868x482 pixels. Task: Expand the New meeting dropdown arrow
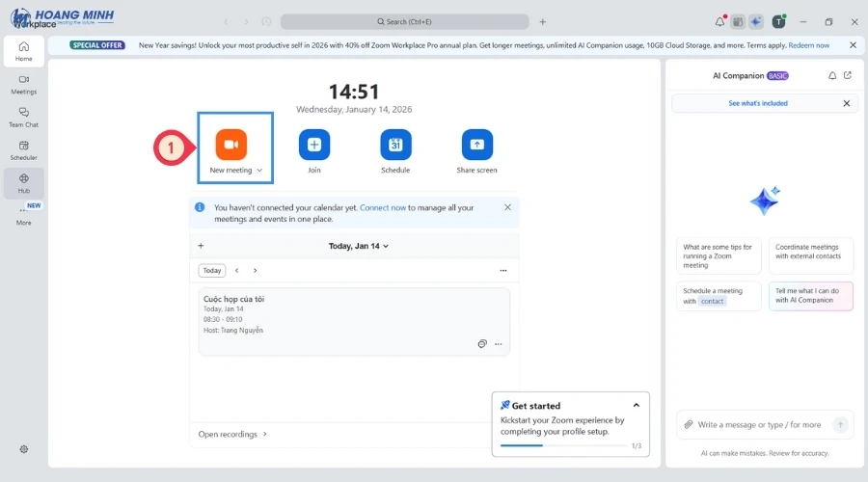coord(260,171)
